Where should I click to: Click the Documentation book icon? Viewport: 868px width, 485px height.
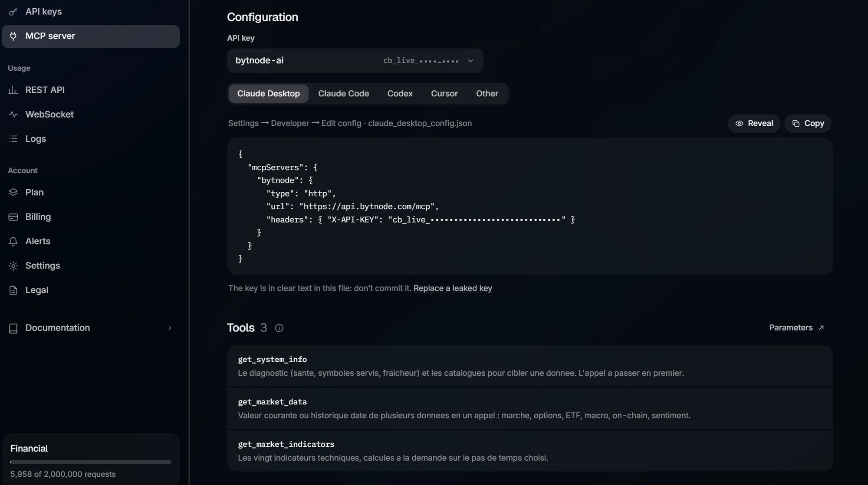click(13, 328)
